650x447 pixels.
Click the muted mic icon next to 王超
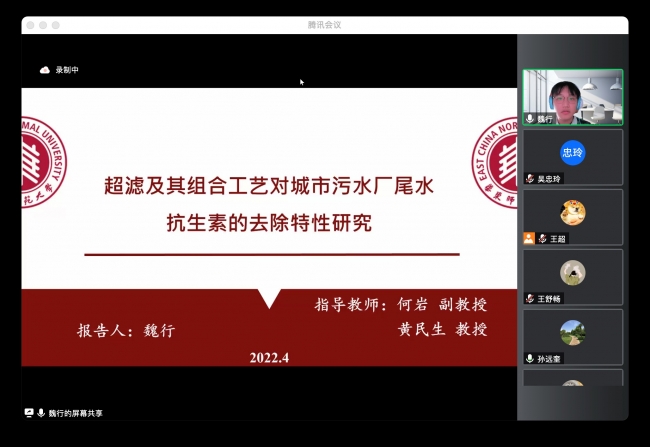[541, 239]
